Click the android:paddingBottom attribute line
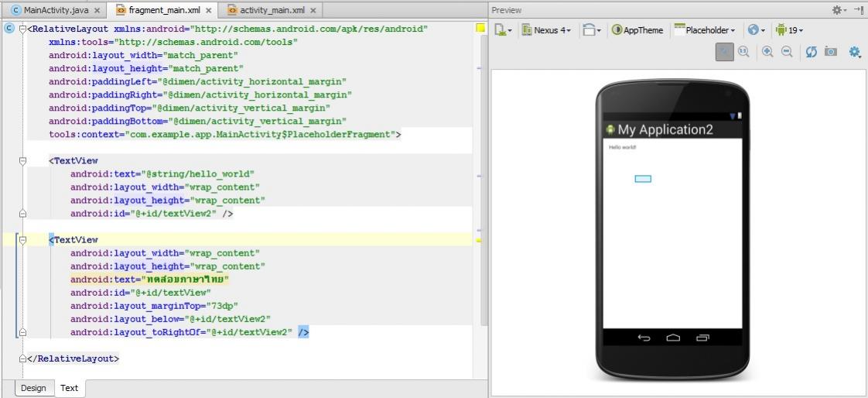 point(197,121)
